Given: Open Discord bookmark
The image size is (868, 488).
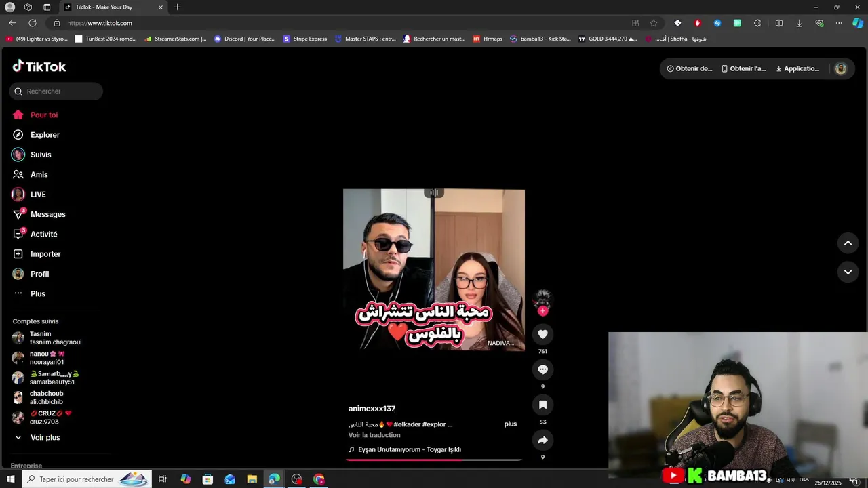Looking at the screenshot, I should 245,39.
